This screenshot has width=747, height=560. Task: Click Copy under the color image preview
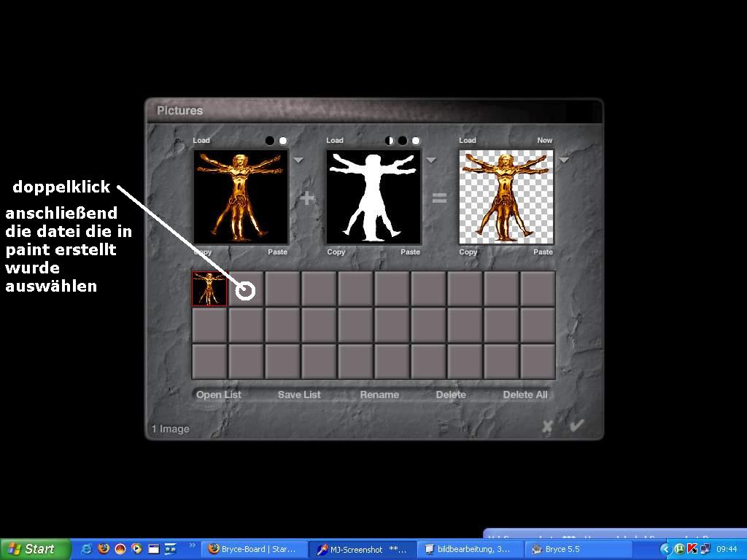203,252
